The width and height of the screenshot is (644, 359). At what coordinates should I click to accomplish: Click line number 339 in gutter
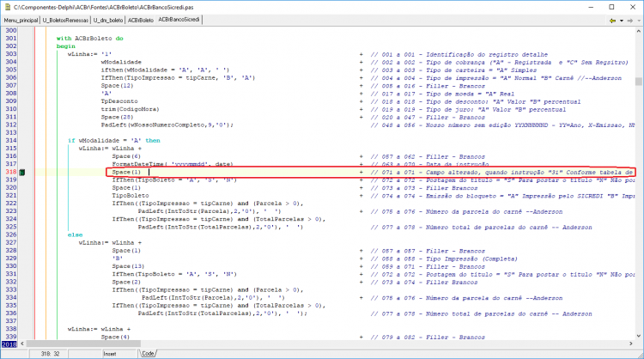pos(11,337)
